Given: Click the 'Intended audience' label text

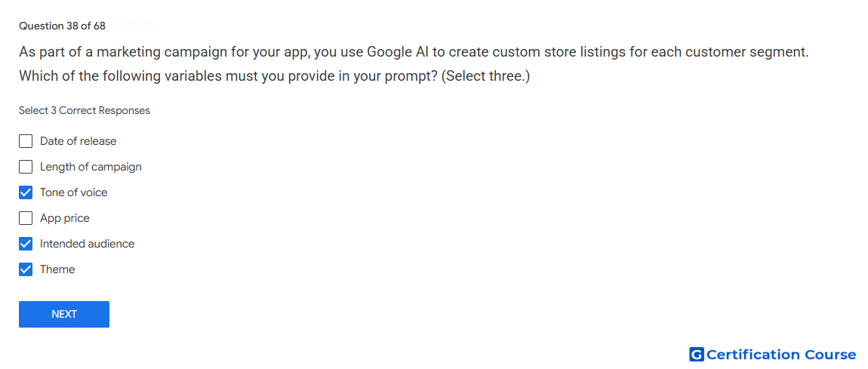Looking at the screenshot, I should (87, 244).
